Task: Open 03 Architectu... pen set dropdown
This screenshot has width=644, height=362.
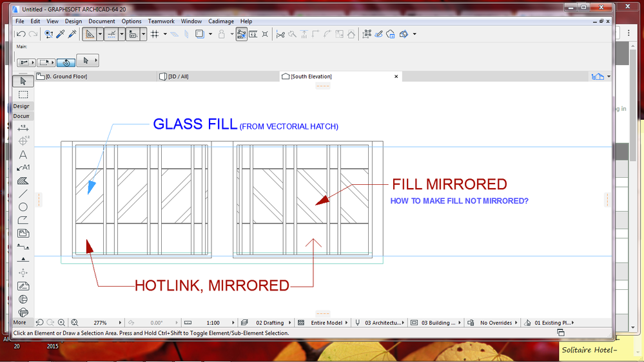Action: click(403, 323)
